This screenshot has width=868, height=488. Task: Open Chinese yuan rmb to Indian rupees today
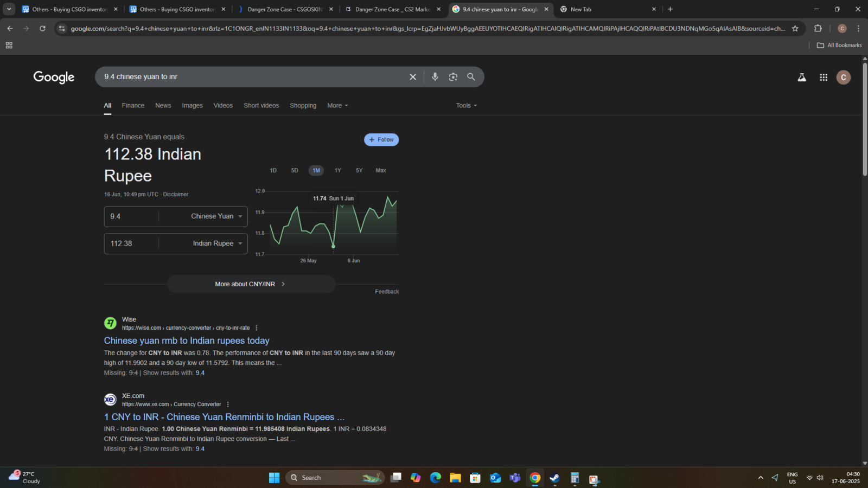coord(187,341)
